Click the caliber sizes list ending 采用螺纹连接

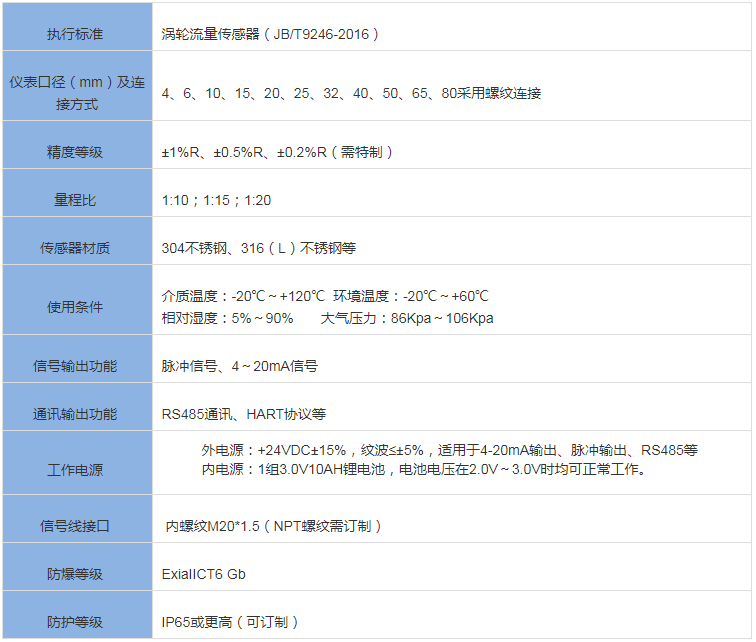coord(351,94)
